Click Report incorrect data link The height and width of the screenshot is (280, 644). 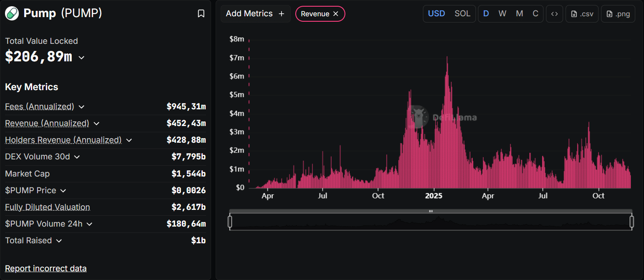pyautogui.click(x=46, y=268)
